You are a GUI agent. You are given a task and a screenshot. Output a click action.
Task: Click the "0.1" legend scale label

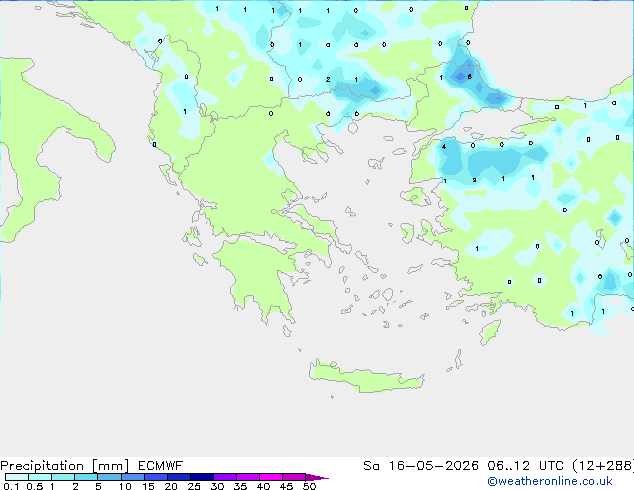[11, 486]
